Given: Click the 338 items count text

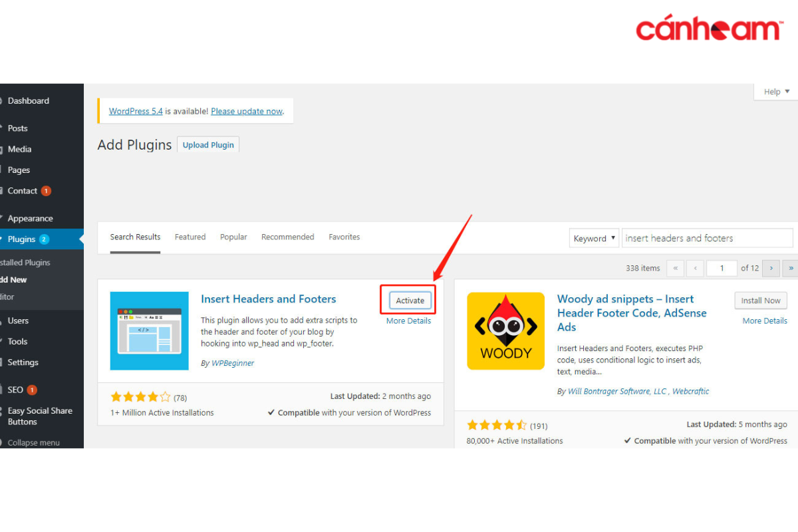Looking at the screenshot, I should (x=643, y=268).
